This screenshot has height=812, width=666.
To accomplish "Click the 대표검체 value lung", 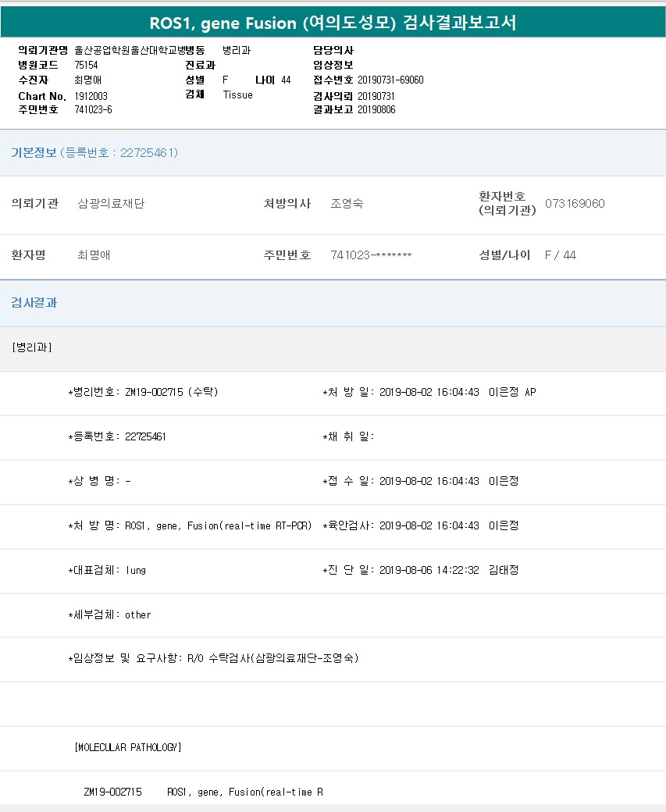I will click(x=136, y=570).
